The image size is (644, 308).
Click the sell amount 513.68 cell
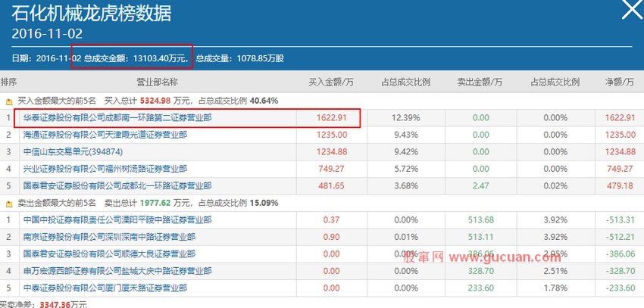(480, 219)
